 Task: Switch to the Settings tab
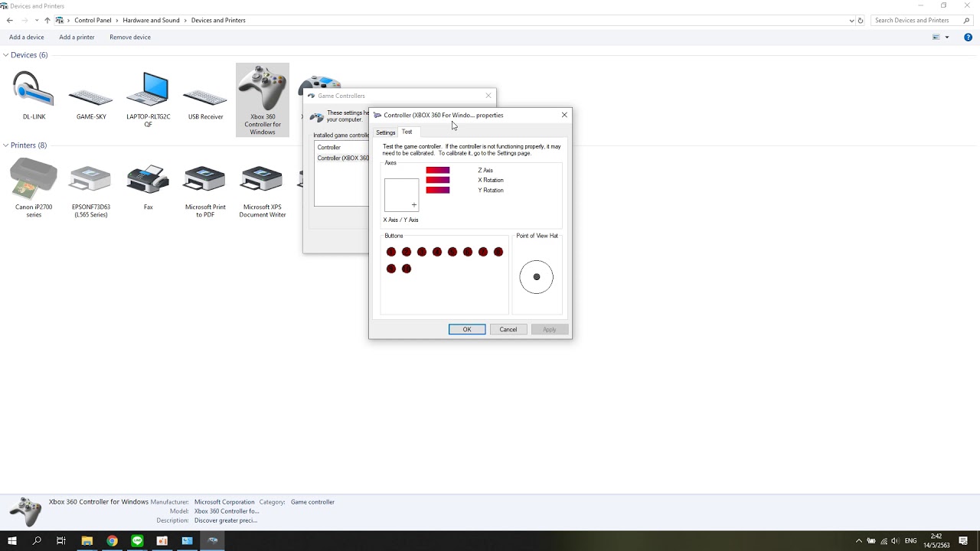tap(386, 132)
